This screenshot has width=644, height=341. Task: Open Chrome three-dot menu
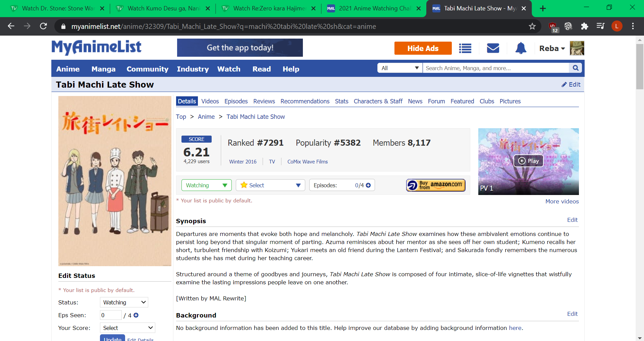click(633, 26)
